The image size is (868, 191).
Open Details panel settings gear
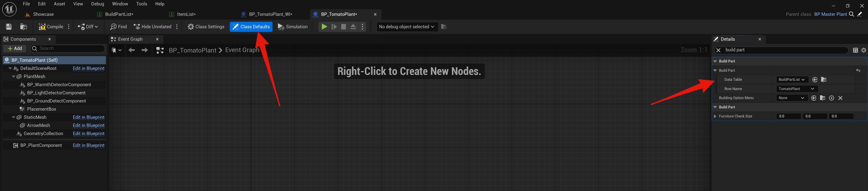[864, 50]
